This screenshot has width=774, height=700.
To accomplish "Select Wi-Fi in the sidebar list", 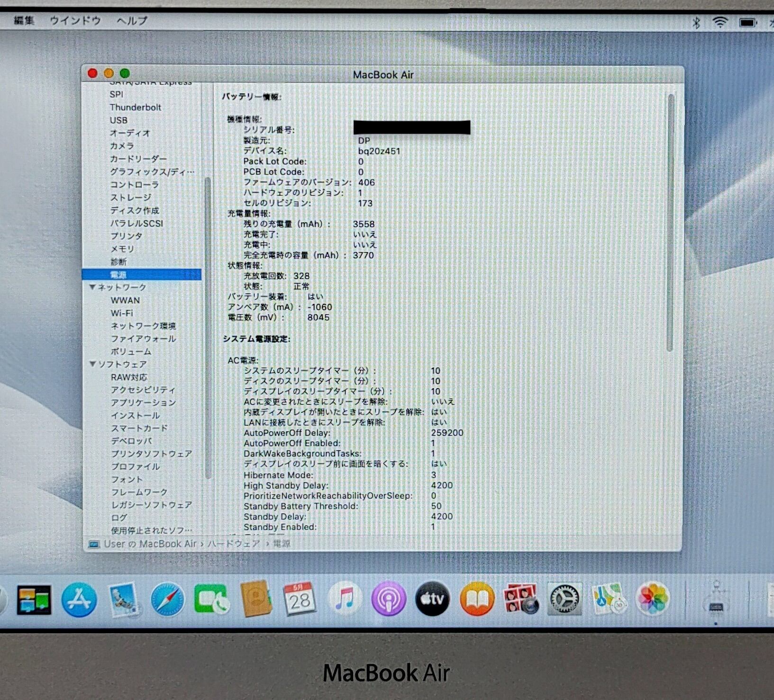I will [122, 313].
